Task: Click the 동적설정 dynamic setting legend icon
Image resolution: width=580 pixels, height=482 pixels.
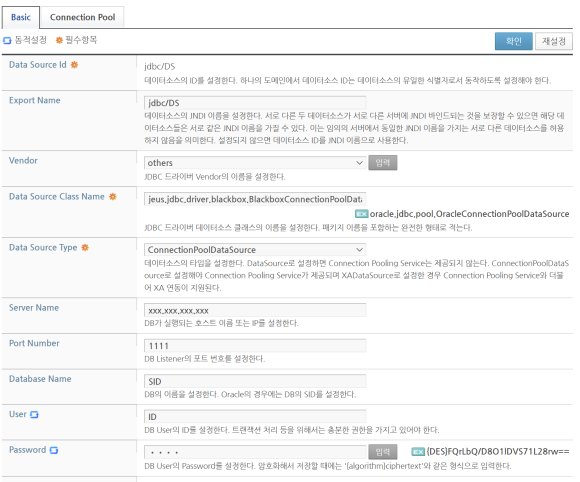Action: [7, 40]
